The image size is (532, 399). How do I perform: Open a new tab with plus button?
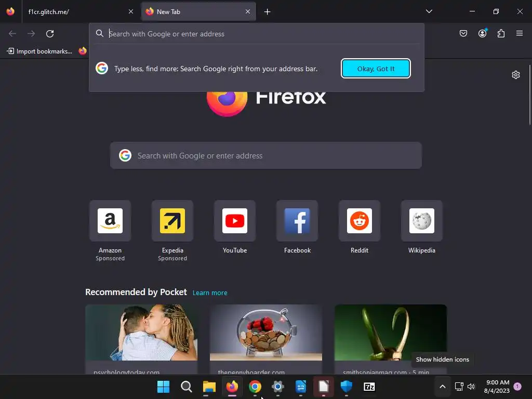coord(268,12)
